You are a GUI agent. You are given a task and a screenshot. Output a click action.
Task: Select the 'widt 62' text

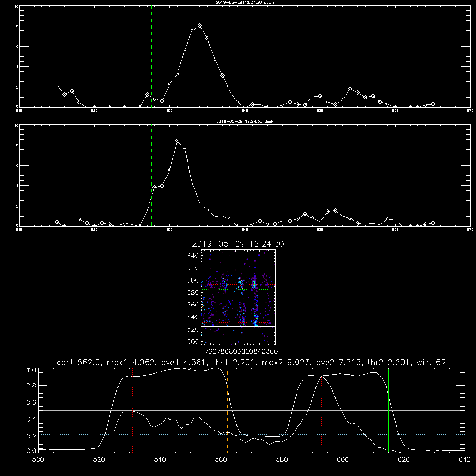[431, 362]
